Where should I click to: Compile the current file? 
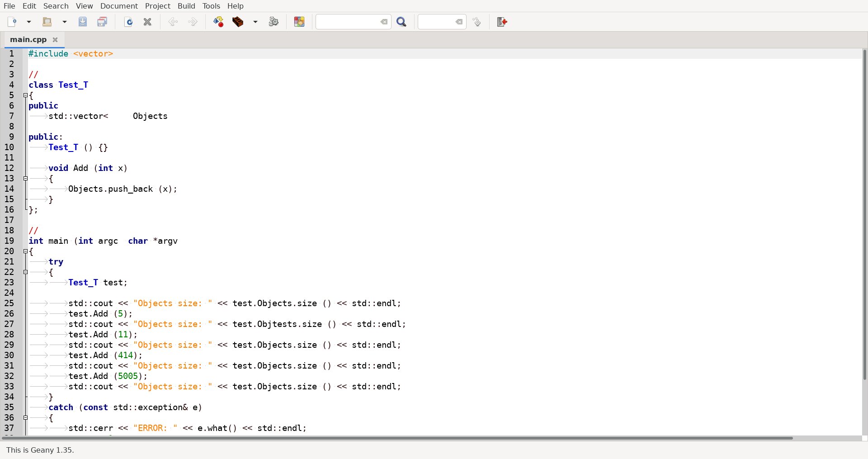click(x=218, y=22)
